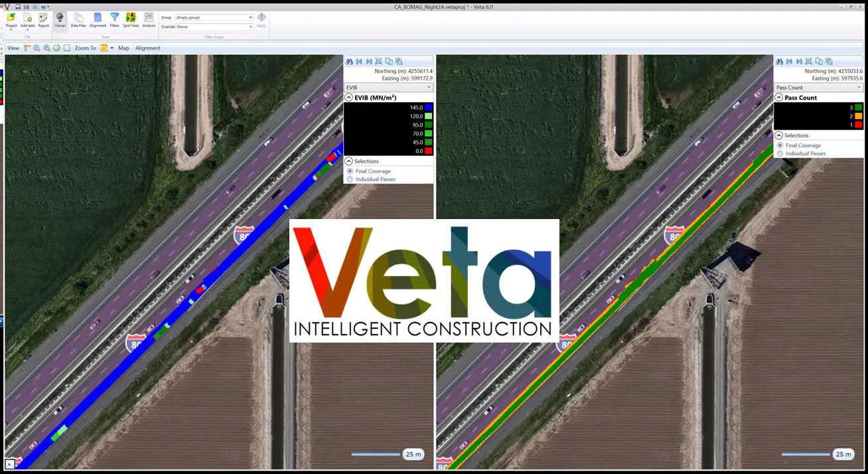Click the Northing 4255611.4 readout
Screen dimensions: 868x474
tap(403, 71)
